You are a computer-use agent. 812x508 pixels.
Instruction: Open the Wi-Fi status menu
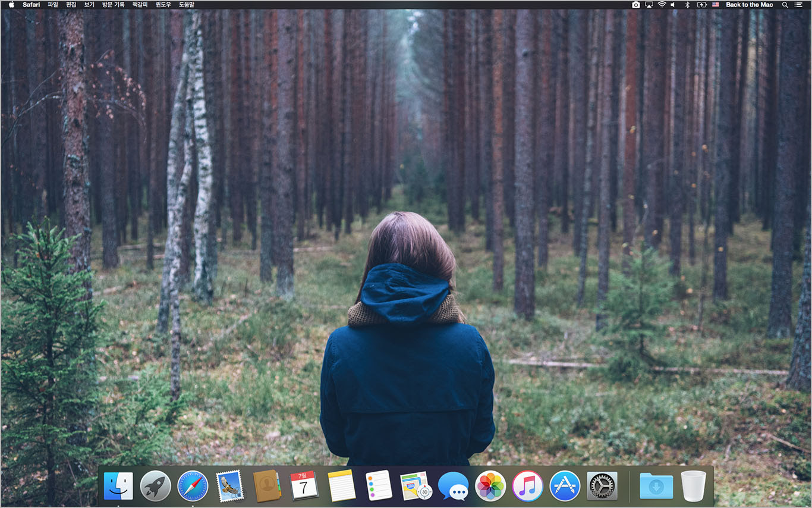[662, 5]
